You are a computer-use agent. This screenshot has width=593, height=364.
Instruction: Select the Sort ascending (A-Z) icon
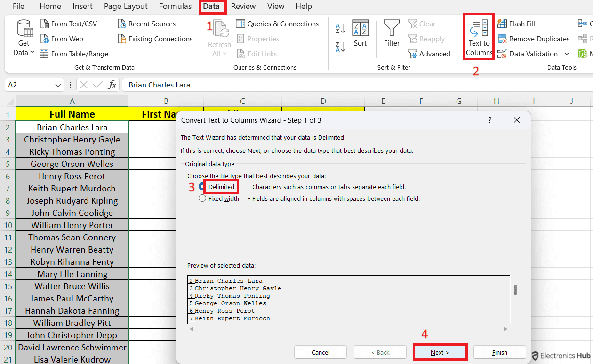[340, 28]
